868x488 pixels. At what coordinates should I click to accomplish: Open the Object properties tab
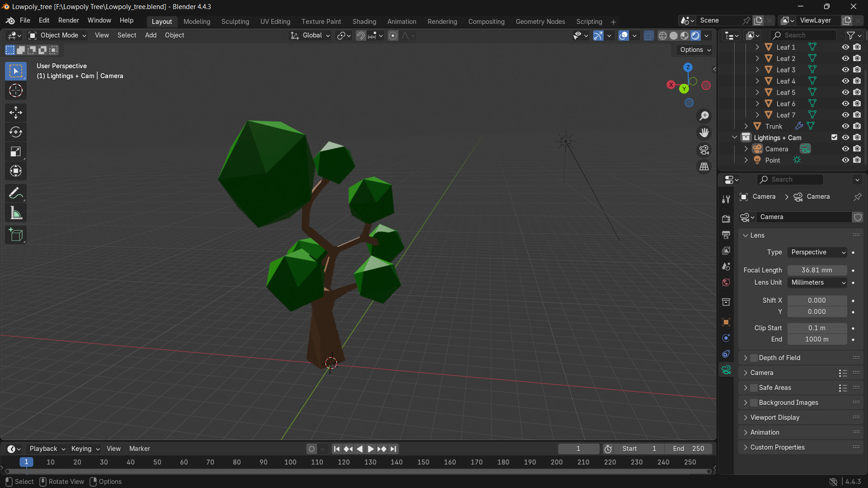726,322
